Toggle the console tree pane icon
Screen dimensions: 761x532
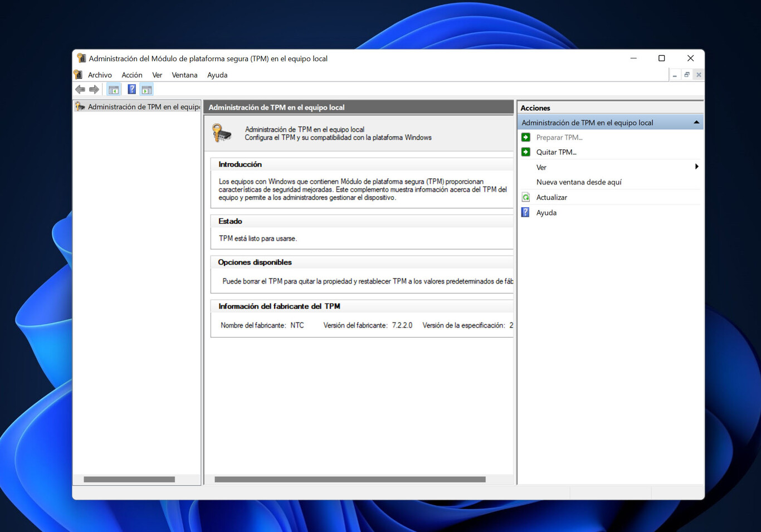point(114,89)
